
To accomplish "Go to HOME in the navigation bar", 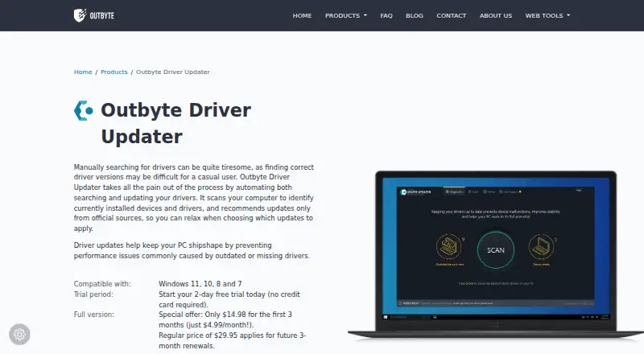I will (302, 15).
